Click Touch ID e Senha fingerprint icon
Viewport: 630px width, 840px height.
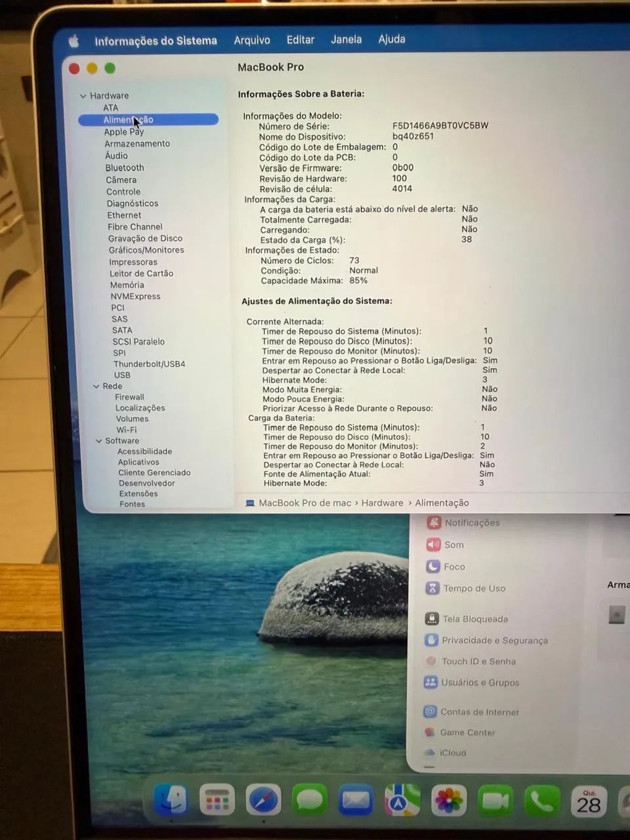tap(431, 661)
